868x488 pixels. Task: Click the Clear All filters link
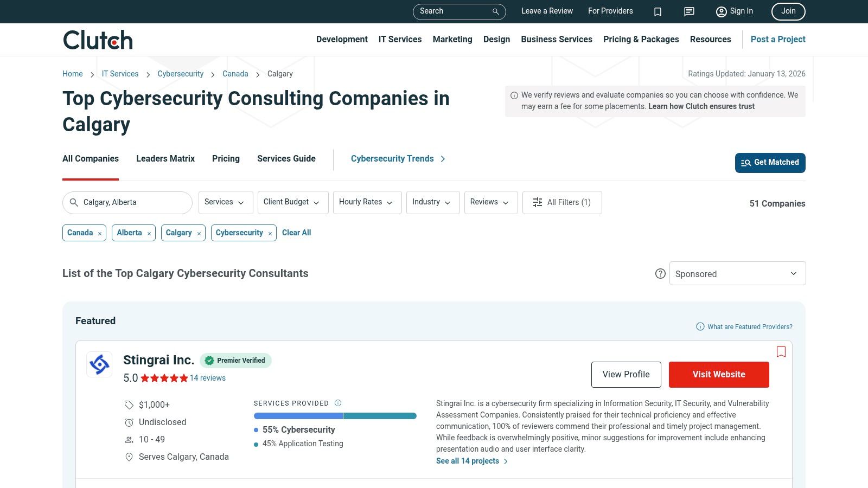coord(296,233)
